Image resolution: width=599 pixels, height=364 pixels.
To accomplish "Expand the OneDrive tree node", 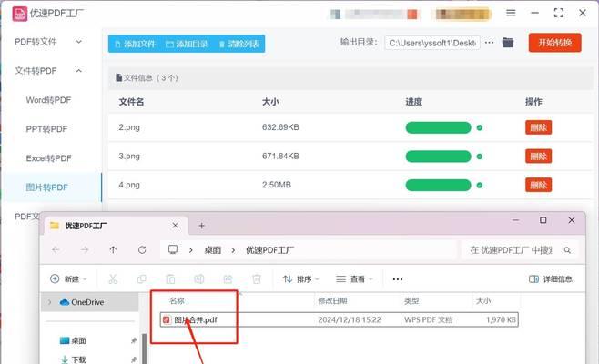I will click(49, 302).
